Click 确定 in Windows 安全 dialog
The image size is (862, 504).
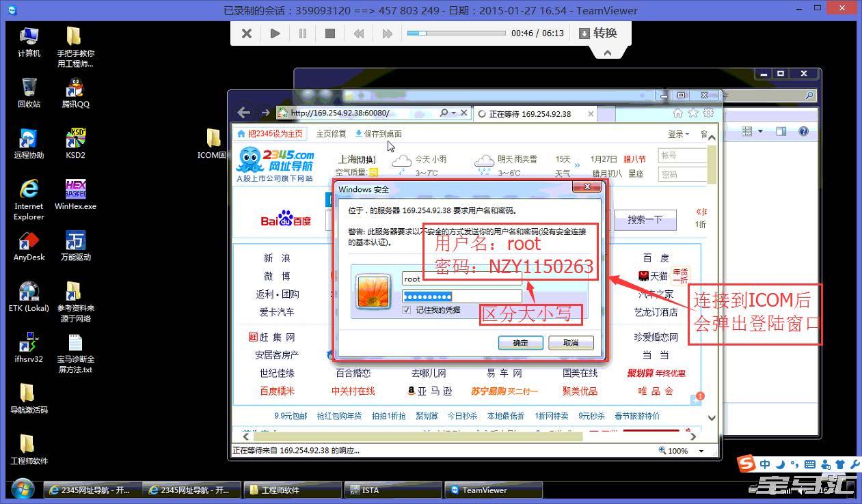point(520,342)
